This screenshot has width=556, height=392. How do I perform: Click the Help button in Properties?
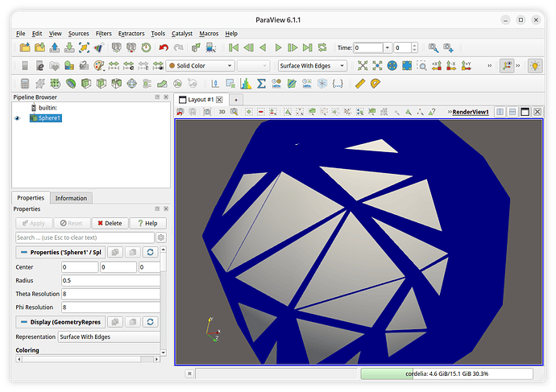(148, 223)
